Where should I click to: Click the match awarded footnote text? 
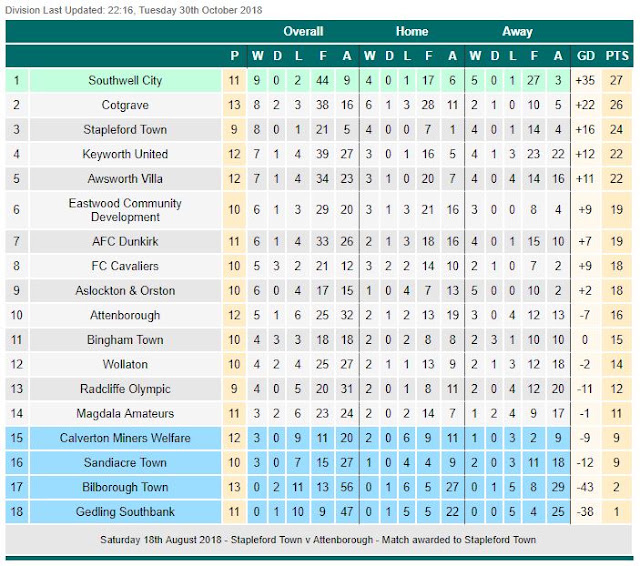tap(318, 539)
